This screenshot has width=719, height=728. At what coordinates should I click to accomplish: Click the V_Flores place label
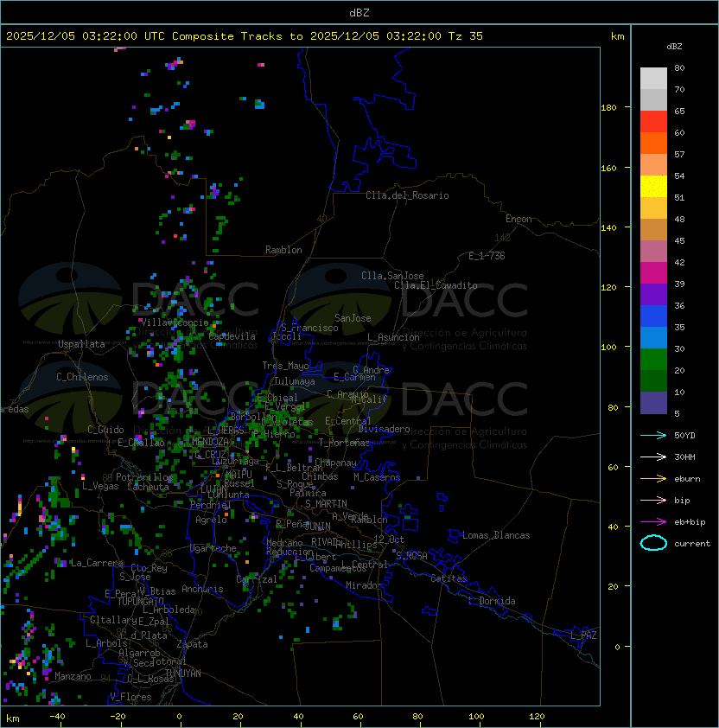pos(130,697)
